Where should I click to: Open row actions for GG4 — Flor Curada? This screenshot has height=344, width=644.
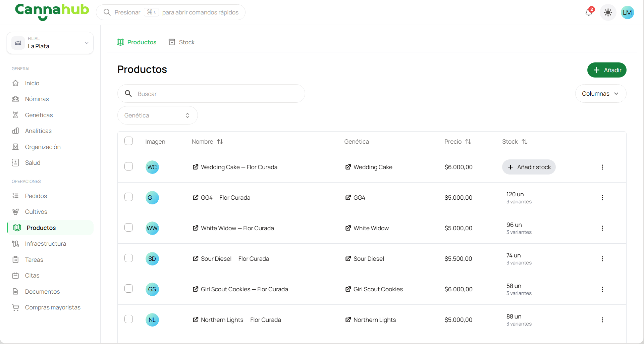click(602, 198)
